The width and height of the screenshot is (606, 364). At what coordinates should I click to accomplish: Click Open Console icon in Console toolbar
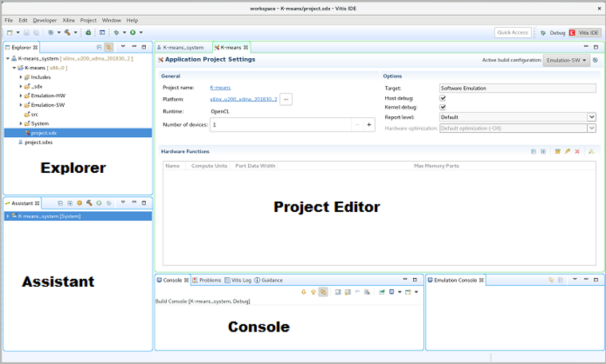408,292
